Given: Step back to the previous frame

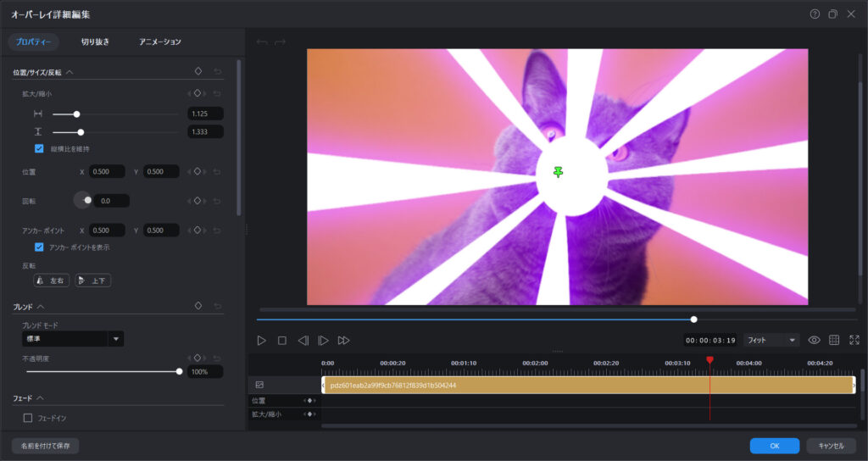Looking at the screenshot, I should [303, 340].
